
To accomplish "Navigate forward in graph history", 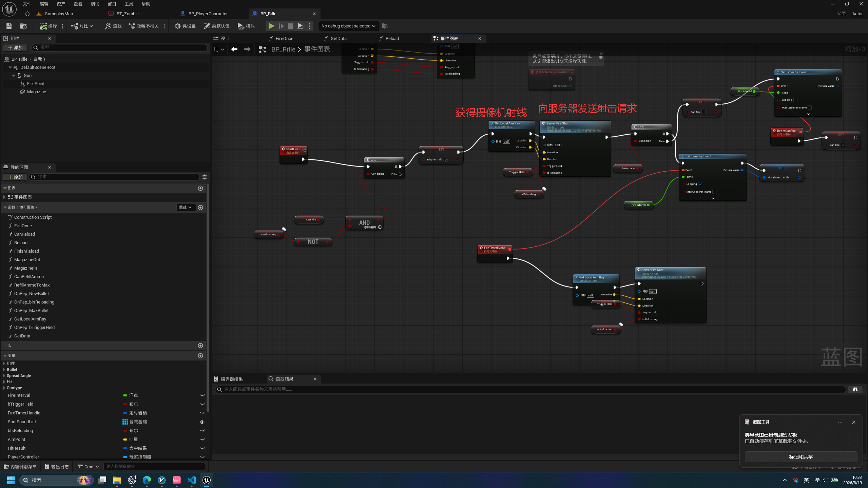I will (x=248, y=49).
